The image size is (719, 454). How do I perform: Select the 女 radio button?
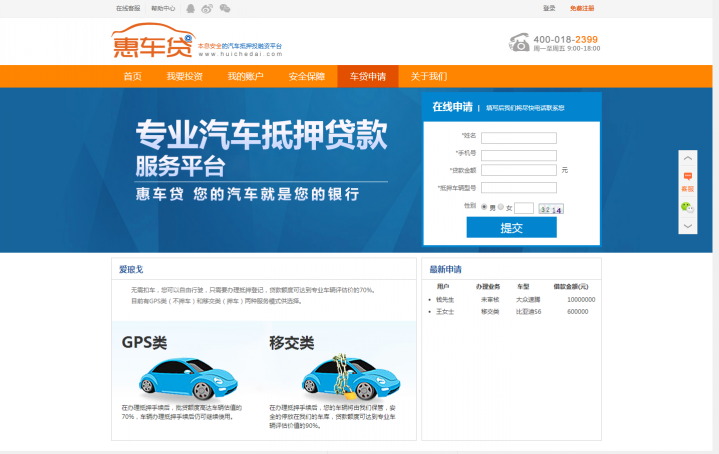point(501,207)
